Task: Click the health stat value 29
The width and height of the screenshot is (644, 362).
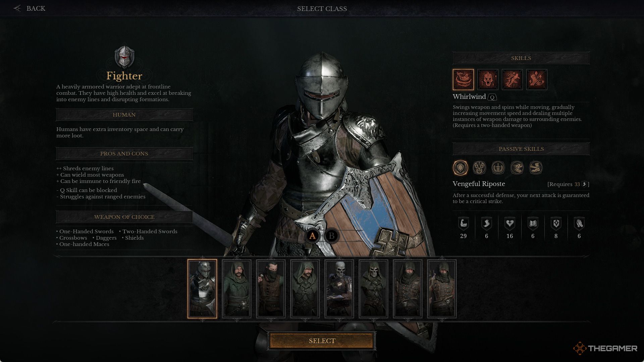Action: pyautogui.click(x=463, y=236)
